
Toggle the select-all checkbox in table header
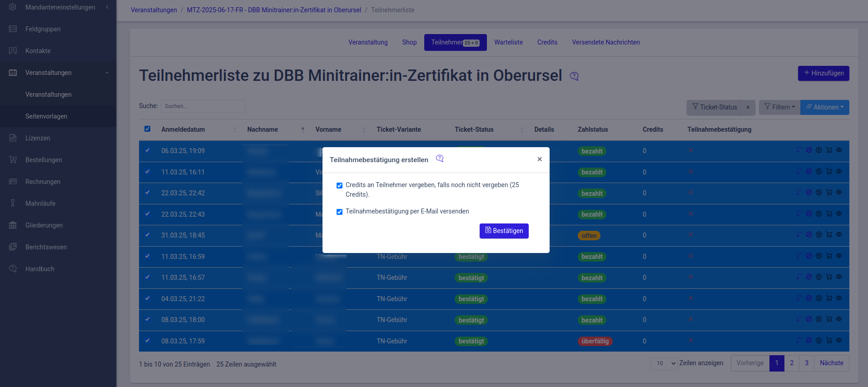147,129
